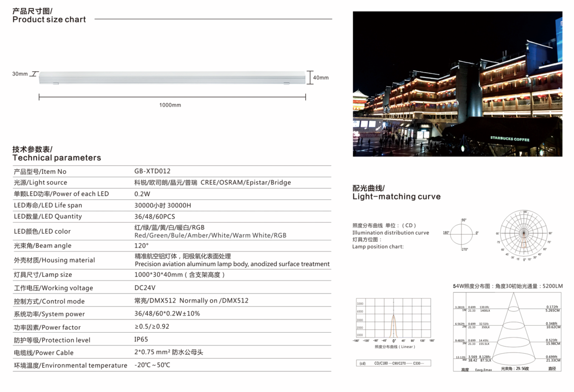The height and width of the screenshot is (392, 574).
Task: Select the "0.2W" power value
Action: point(143,194)
